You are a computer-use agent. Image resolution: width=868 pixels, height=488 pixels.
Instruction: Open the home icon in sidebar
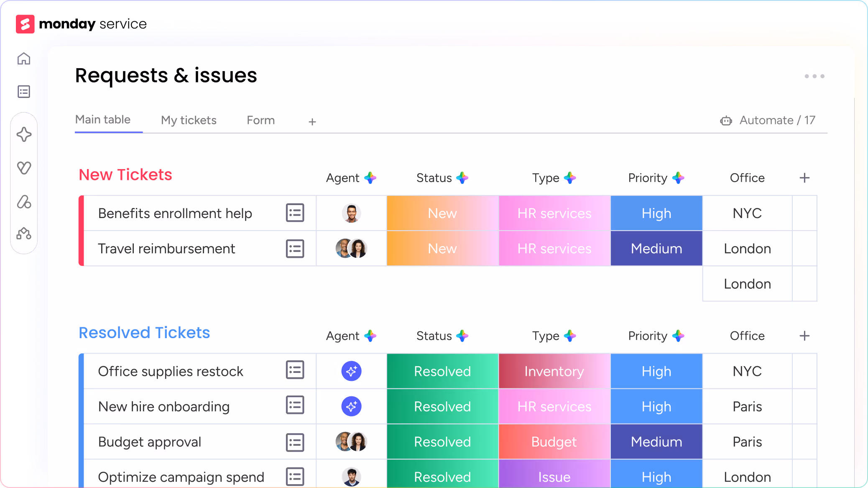coord(23,59)
